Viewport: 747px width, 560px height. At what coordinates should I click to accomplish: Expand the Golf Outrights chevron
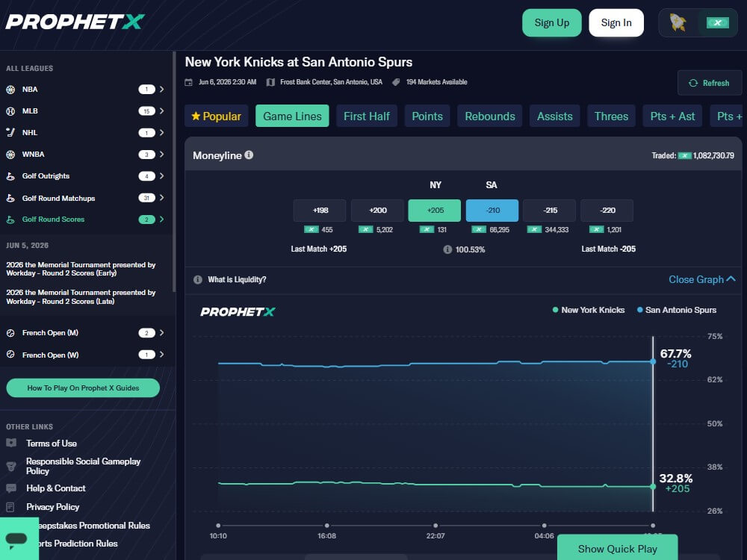[162, 175]
